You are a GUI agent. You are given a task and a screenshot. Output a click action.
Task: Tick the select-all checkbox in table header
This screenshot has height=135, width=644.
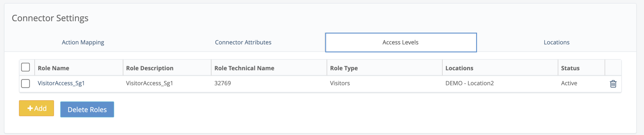(25, 67)
